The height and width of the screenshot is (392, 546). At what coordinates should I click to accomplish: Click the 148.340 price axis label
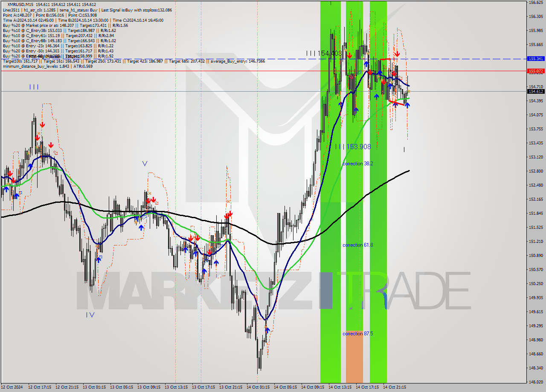point(536,368)
